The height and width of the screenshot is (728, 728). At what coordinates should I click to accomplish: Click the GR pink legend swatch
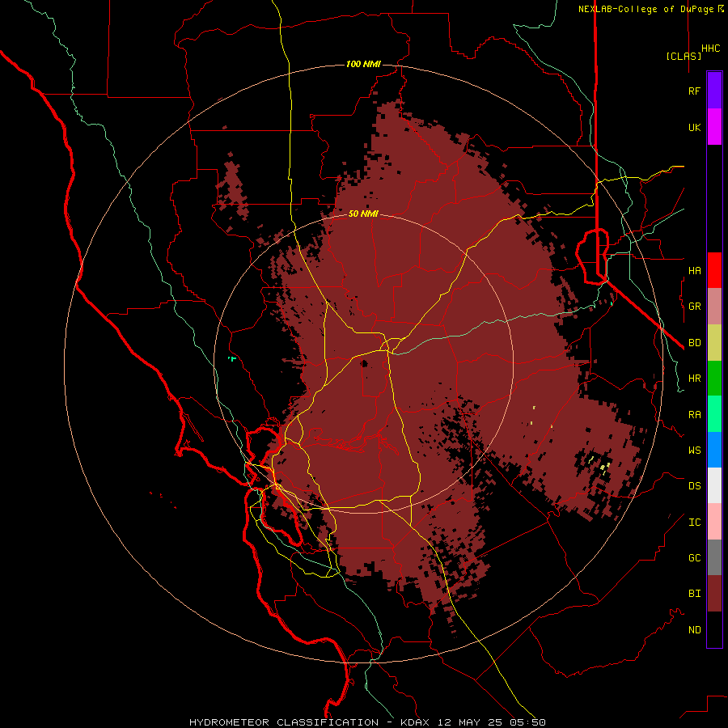click(x=714, y=307)
